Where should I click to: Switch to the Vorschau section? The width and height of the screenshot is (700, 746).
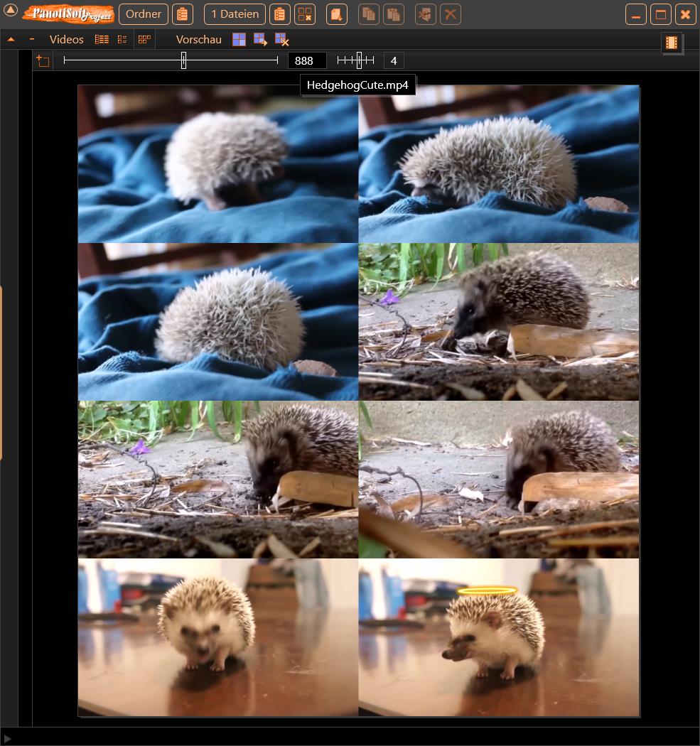pos(199,39)
